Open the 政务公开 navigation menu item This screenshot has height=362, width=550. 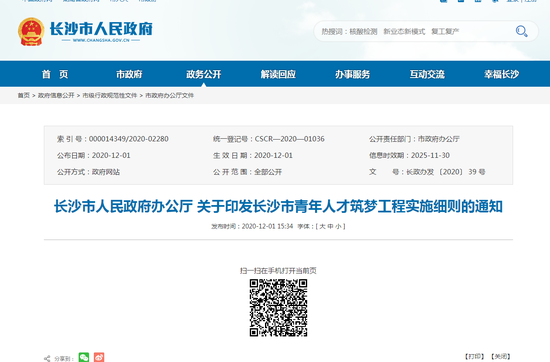(203, 74)
